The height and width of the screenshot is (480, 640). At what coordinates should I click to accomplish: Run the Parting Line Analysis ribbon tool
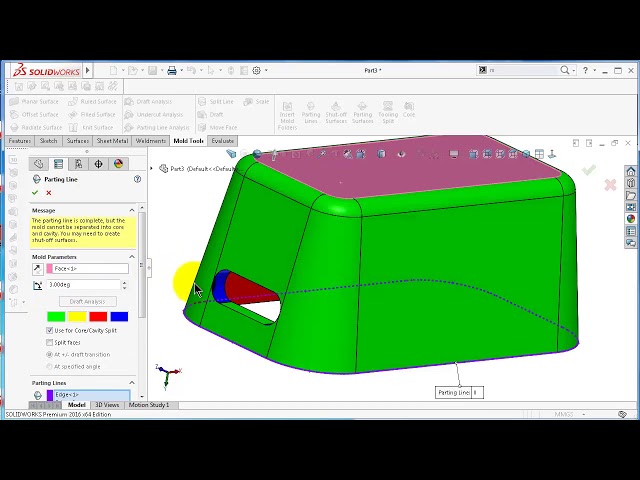point(157,128)
